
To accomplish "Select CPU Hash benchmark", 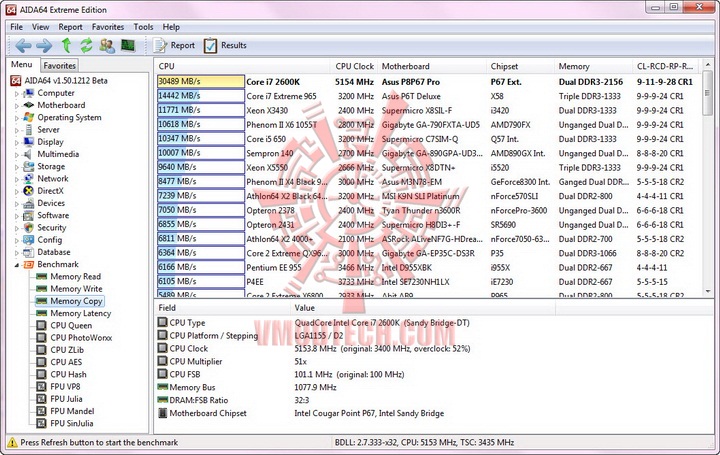I will [68, 375].
